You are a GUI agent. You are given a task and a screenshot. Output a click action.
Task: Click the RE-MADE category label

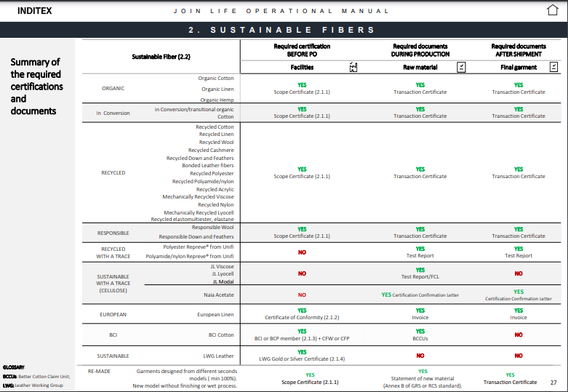[99, 371]
